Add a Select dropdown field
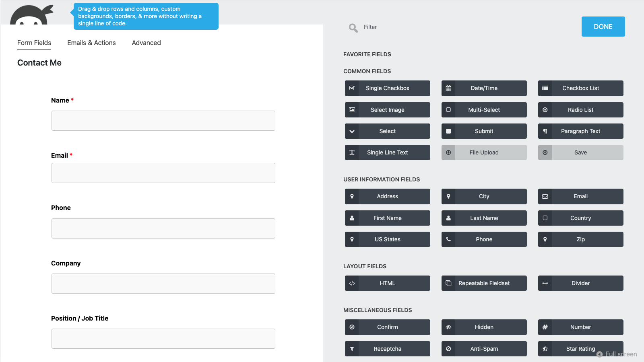The width and height of the screenshot is (644, 362). tap(387, 131)
